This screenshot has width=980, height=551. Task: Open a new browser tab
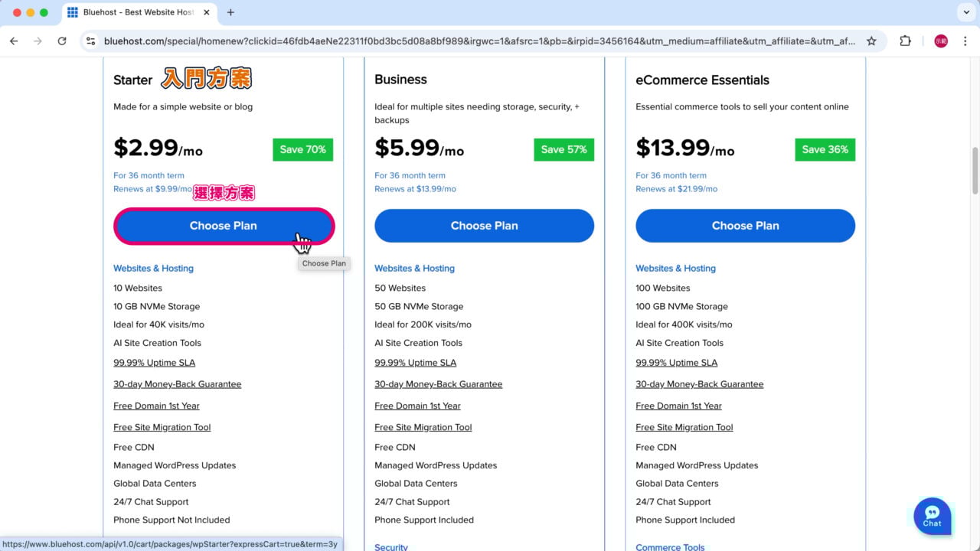[230, 12]
